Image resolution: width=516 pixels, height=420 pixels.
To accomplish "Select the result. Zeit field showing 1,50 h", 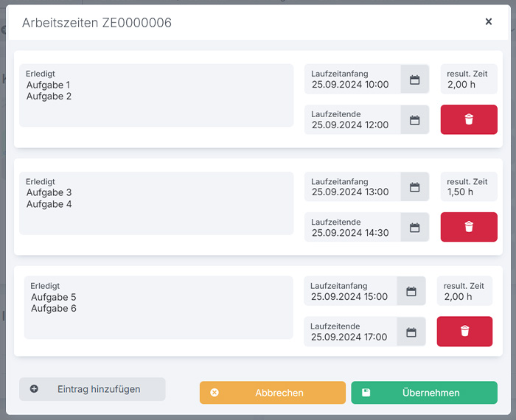I will click(x=469, y=187).
